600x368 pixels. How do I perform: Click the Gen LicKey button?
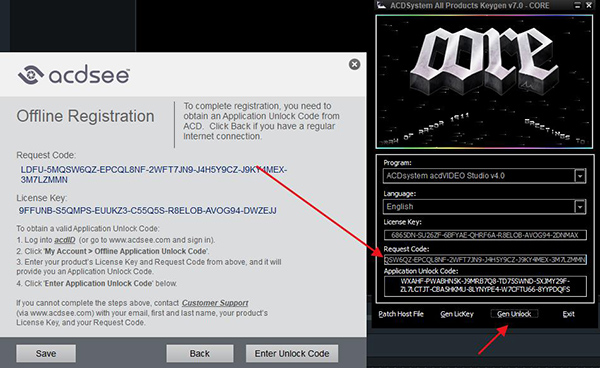click(x=457, y=314)
